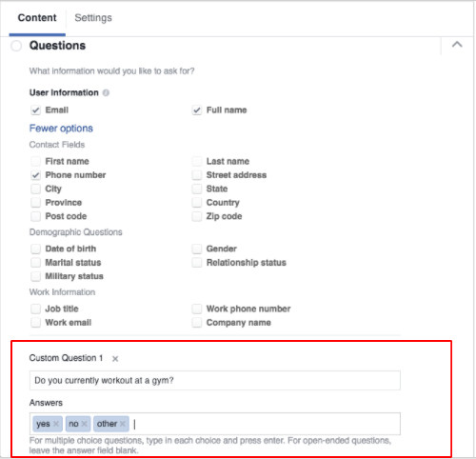Click inside the Answers tag input box

pyautogui.click(x=267, y=424)
